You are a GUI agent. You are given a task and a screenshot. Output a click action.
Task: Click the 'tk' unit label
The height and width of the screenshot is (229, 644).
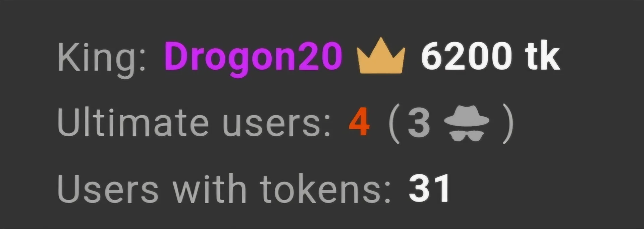tap(543, 56)
